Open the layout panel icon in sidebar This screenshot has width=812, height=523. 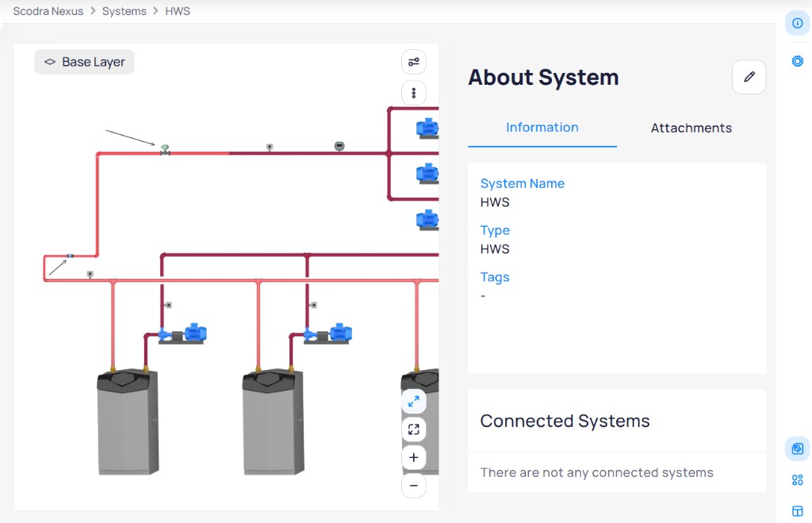pyautogui.click(x=798, y=511)
